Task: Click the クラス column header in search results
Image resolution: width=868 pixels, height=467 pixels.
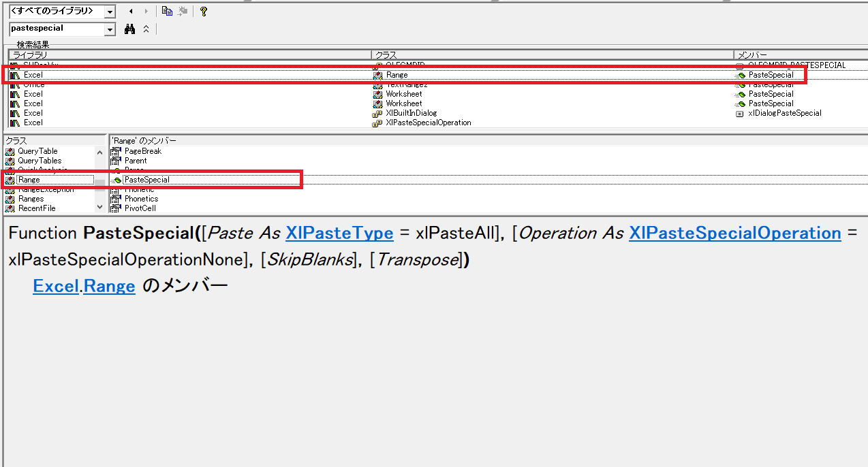Action: coord(552,54)
